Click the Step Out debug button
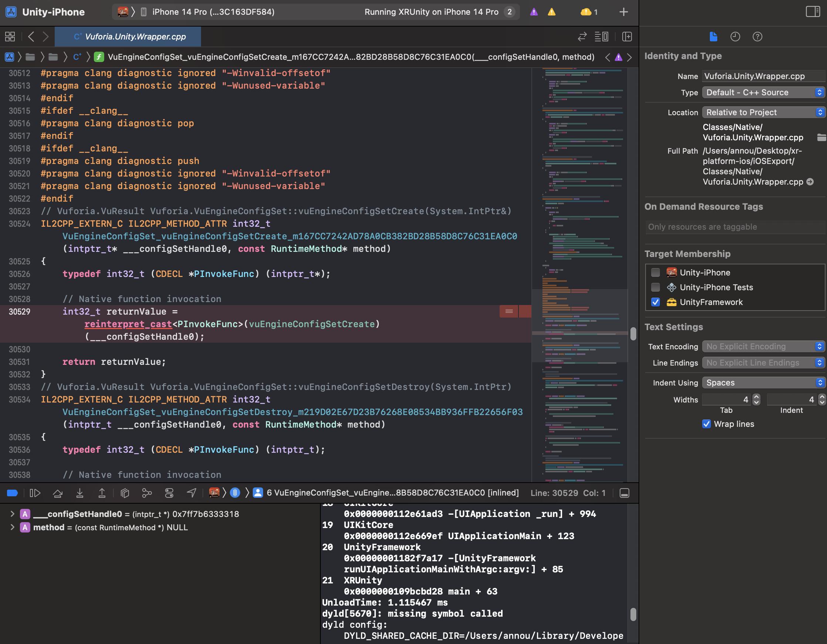The image size is (827, 644). tap(102, 493)
